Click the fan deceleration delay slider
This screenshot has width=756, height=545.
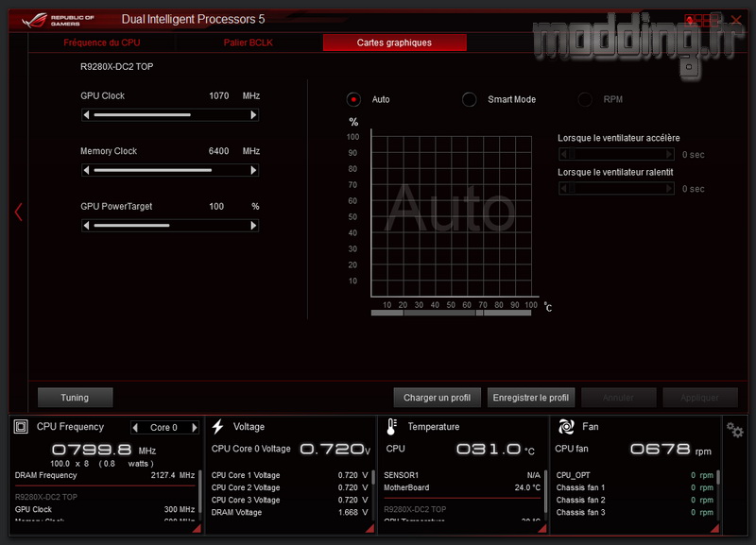616,188
